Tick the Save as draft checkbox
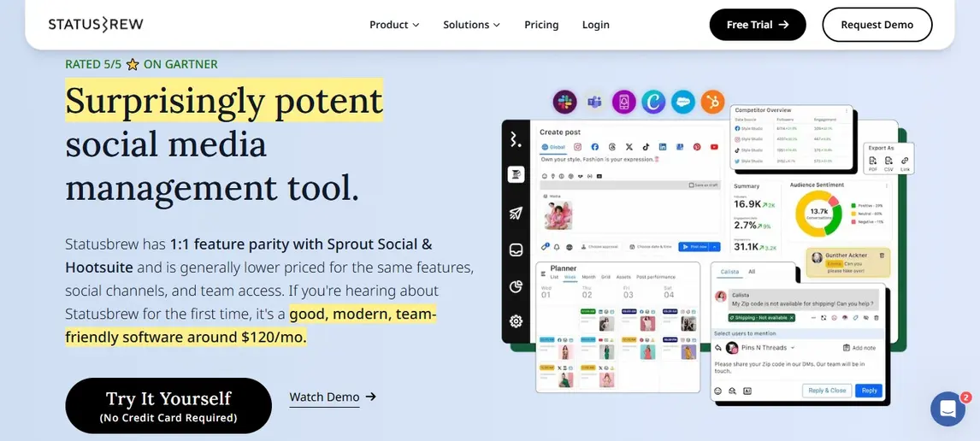This screenshot has width=980, height=441. coord(691,185)
